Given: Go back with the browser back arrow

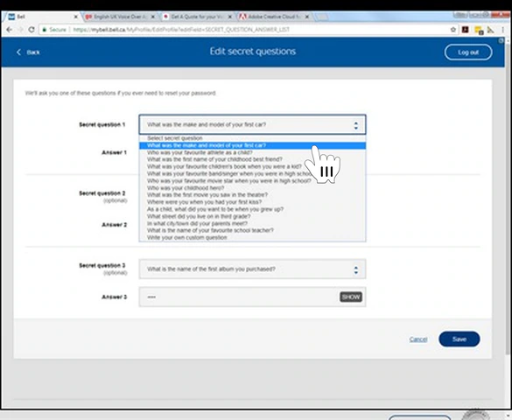Looking at the screenshot, I should click(x=9, y=30).
